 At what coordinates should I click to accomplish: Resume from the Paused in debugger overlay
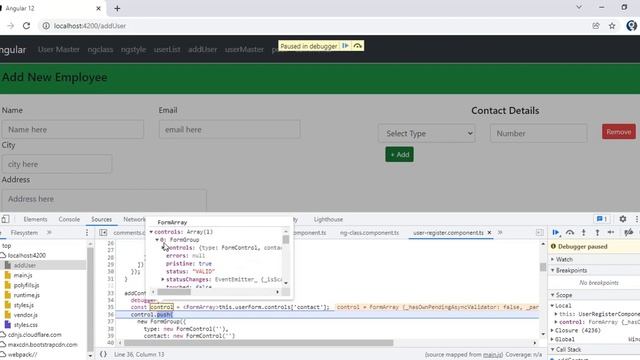tap(345, 46)
